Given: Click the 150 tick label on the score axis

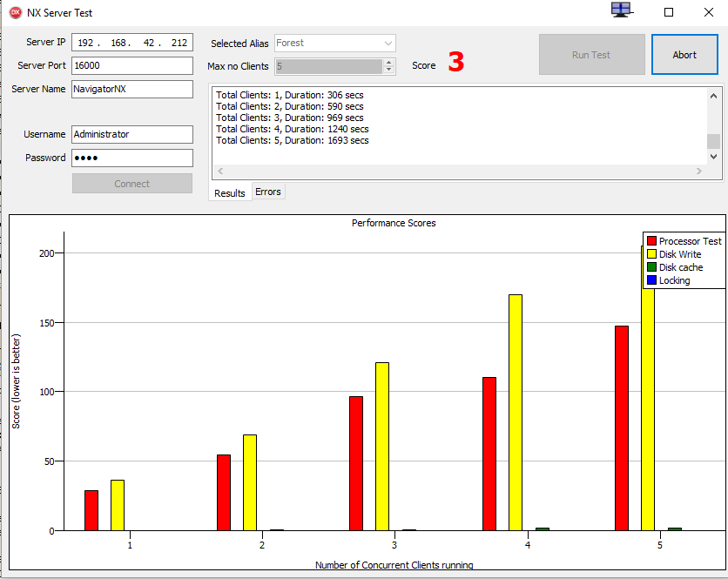Looking at the screenshot, I should pyautogui.click(x=46, y=323).
